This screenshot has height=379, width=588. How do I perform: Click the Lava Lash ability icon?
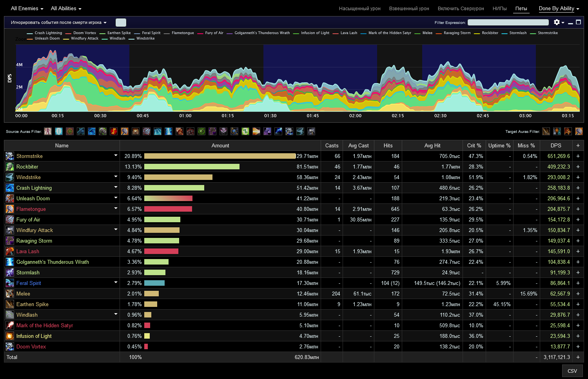pyautogui.click(x=10, y=251)
